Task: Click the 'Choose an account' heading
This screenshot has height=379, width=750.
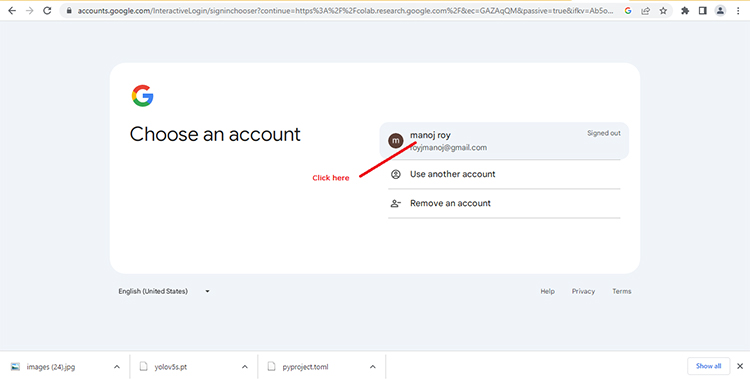Action: coord(215,134)
